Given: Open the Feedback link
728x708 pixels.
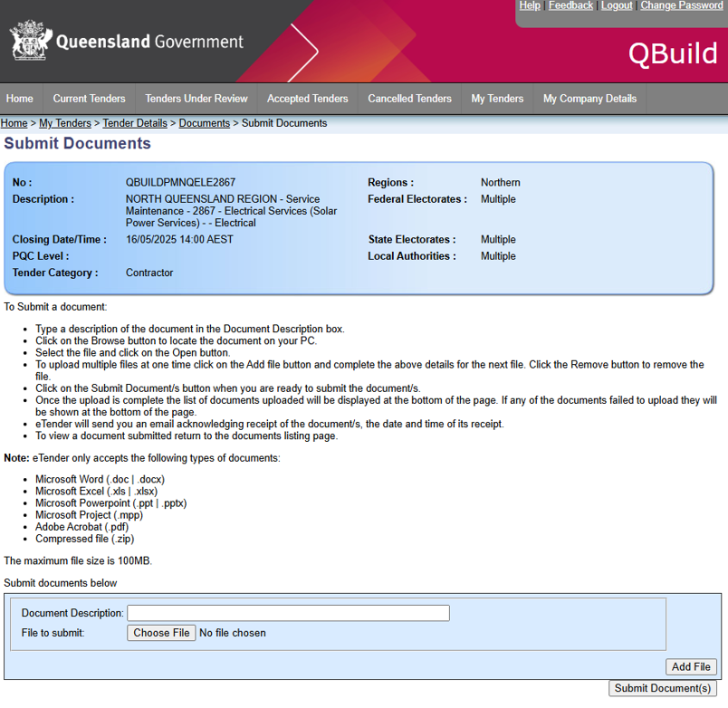Looking at the screenshot, I should pyautogui.click(x=570, y=5).
